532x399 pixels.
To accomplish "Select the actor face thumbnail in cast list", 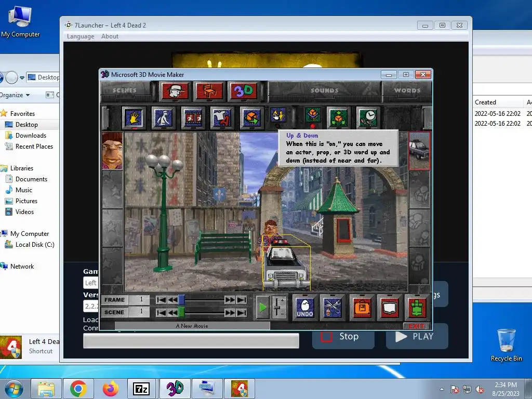I will 112,151.
